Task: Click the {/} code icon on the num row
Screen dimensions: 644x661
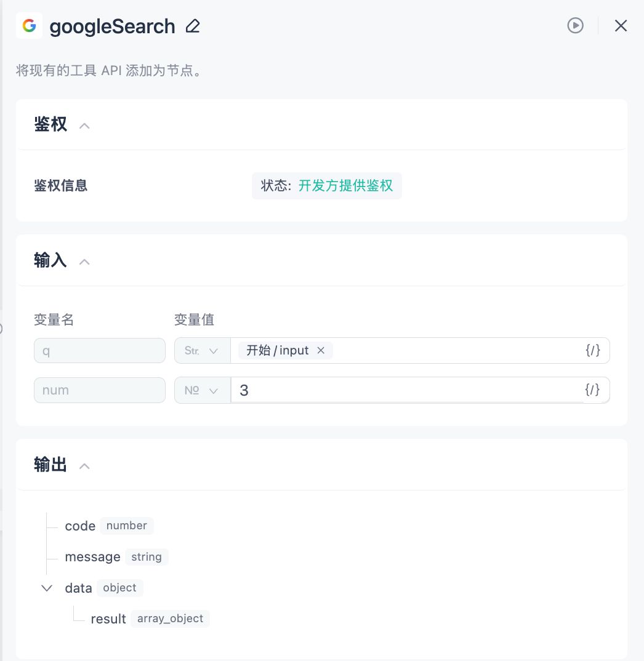Action: pyautogui.click(x=592, y=390)
